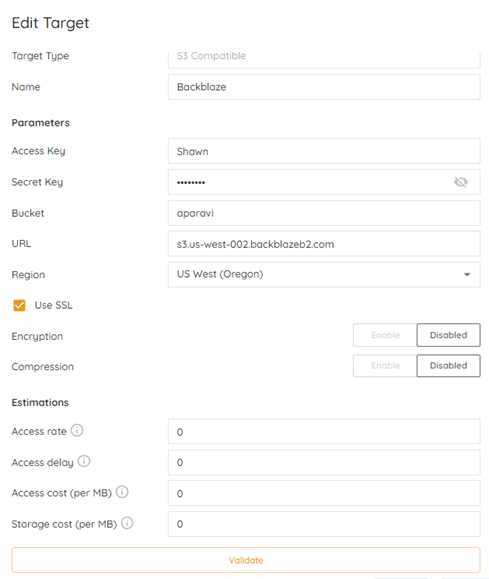Click the Access delay value field
Image resolution: width=489 pixels, height=579 pixels.
[x=324, y=462]
